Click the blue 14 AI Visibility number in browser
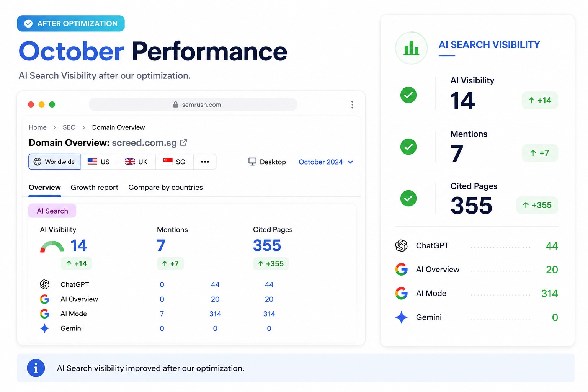 tap(79, 246)
